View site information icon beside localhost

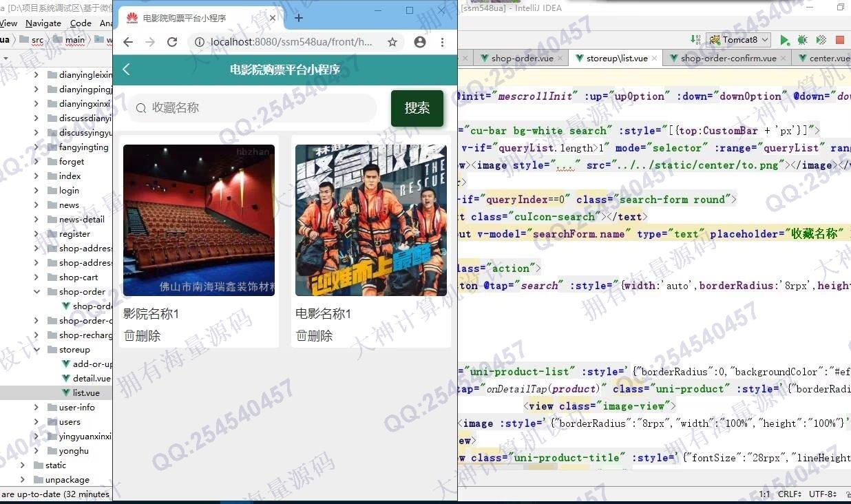200,42
